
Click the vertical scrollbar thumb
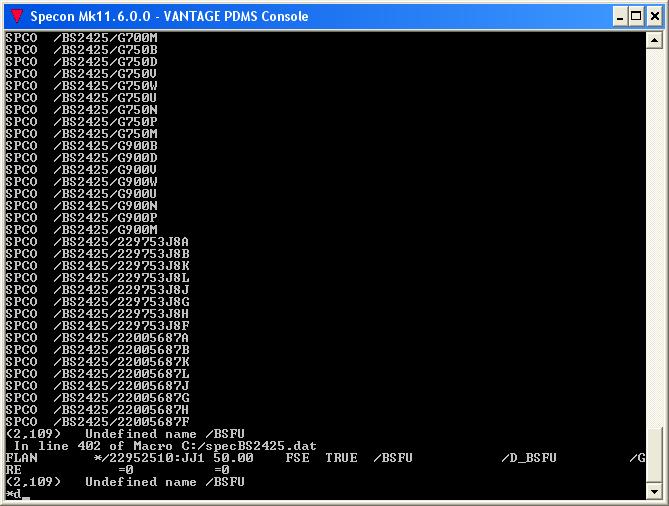pyautogui.click(x=654, y=454)
